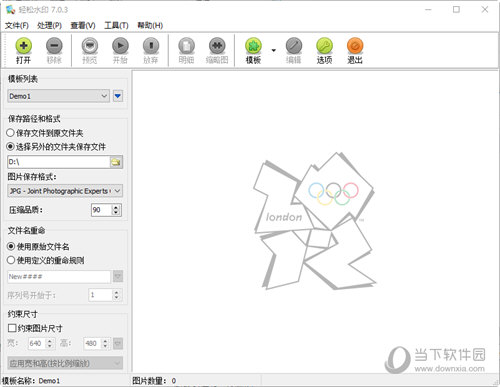Click the New#### rename rule field
The height and width of the screenshot is (387, 500).
click(59, 276)
